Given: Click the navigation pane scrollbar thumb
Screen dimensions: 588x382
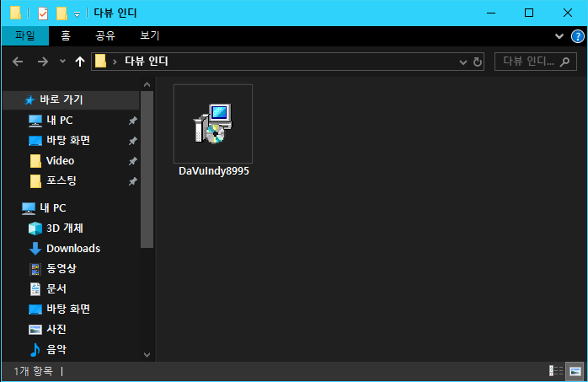Looking at the screenshot, I should click(147, 169).
